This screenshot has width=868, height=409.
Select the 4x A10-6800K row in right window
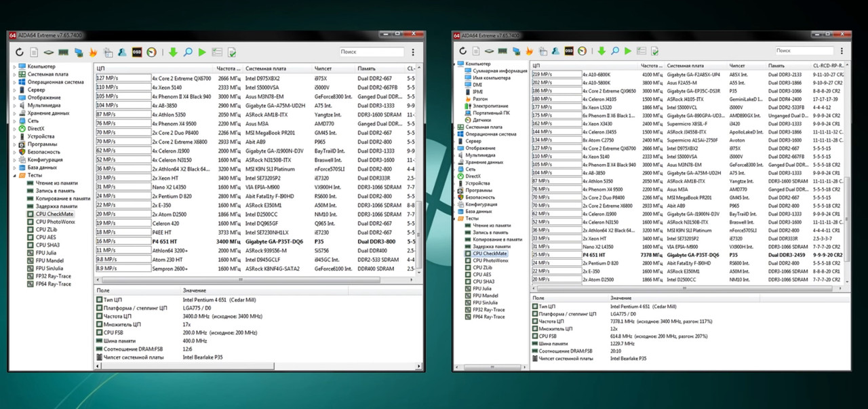tap(686, 74)
